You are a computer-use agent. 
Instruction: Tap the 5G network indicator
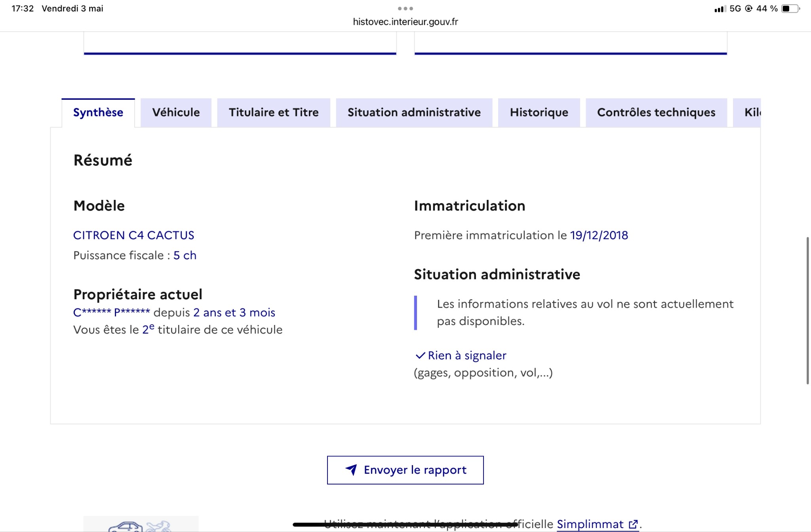click(735, 8)
